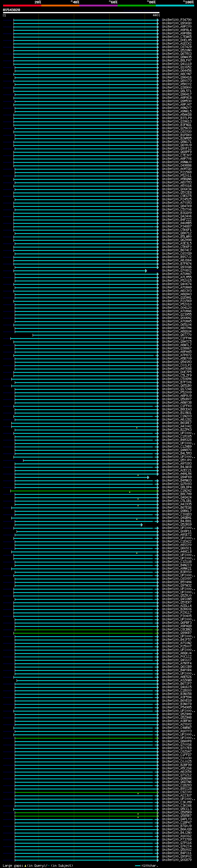Click the green alignment bar of UniRef100_C1N242
The image size is (197, 868).
[85, 491]
